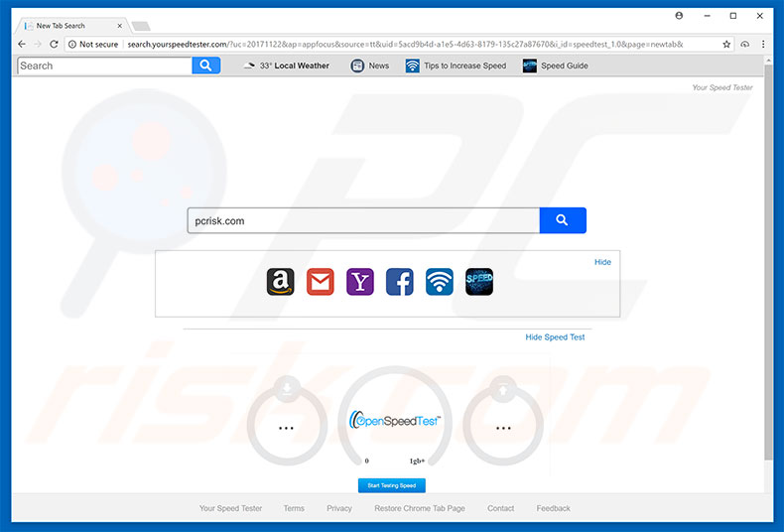Viewport: 784px width, 532px height.
Task: Open the Speed Guide toolbar link
Action: pyautogui.click(x=564, y=66)
